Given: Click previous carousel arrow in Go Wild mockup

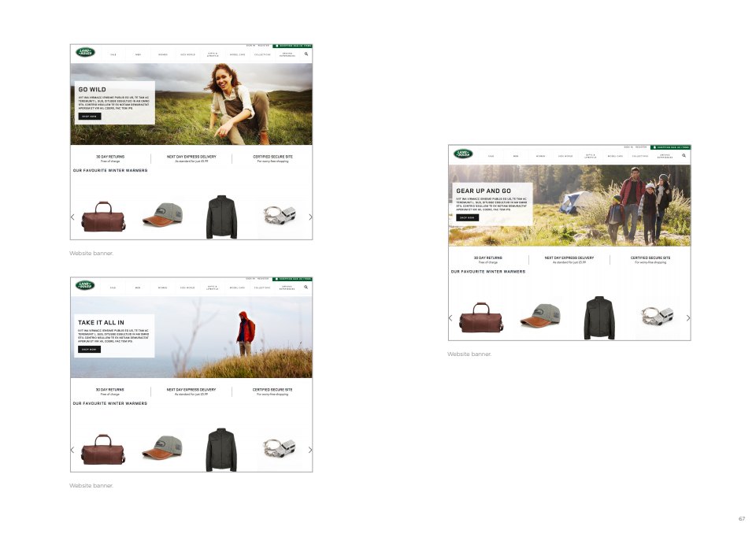Looking at the screenshot, I should click(72, 217).
